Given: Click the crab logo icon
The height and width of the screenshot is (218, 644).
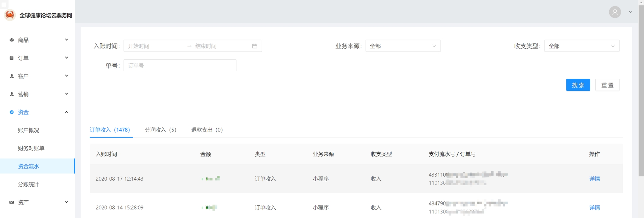Looking at the screenshot, I should pos(10,15).
